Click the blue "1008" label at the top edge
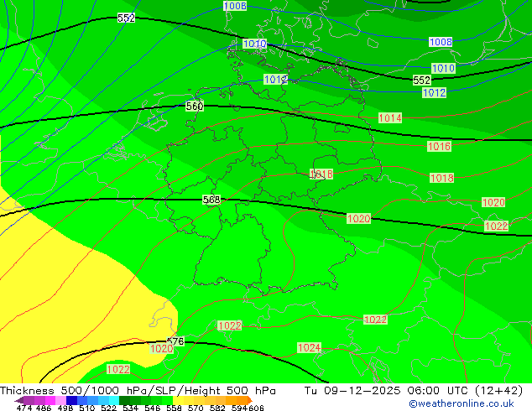 click(x=235, y=6)
